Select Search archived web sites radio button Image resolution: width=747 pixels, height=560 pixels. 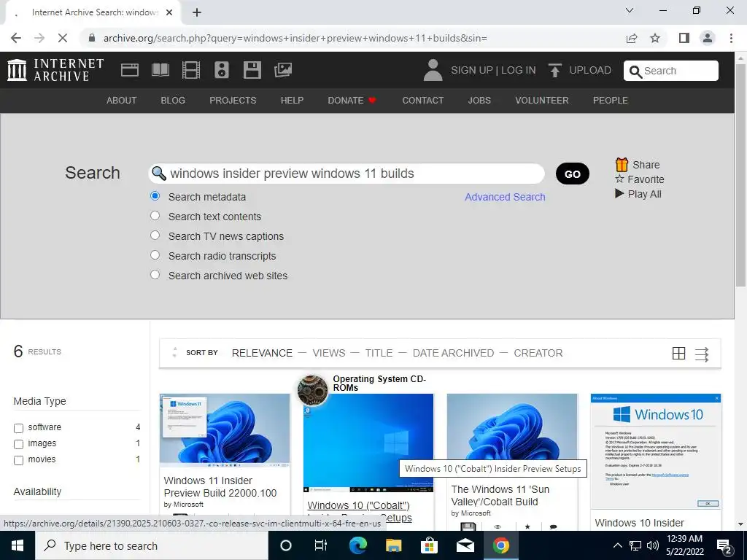(x=155, y=275)
